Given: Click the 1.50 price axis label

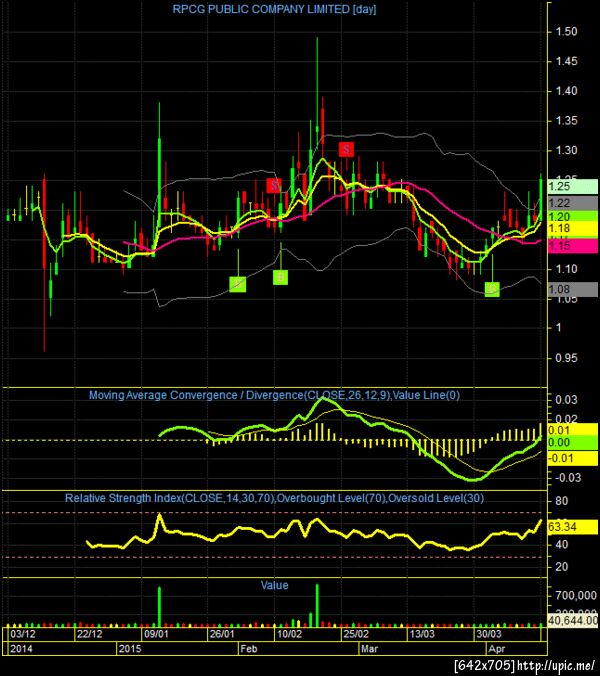Looking at the screenshot, I should click(566, 31).
